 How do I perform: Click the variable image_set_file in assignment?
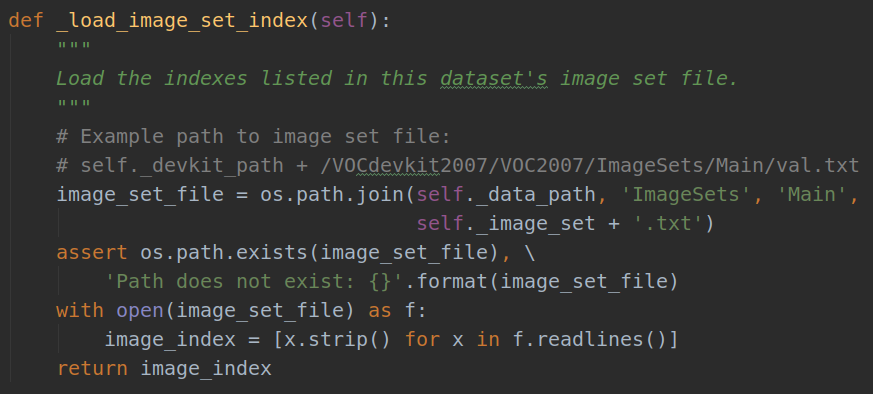140,194
